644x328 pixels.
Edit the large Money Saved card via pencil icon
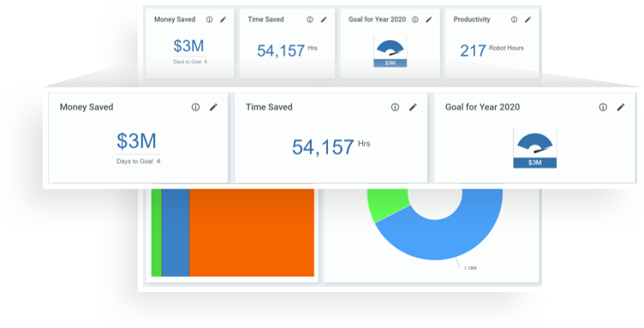213,107
